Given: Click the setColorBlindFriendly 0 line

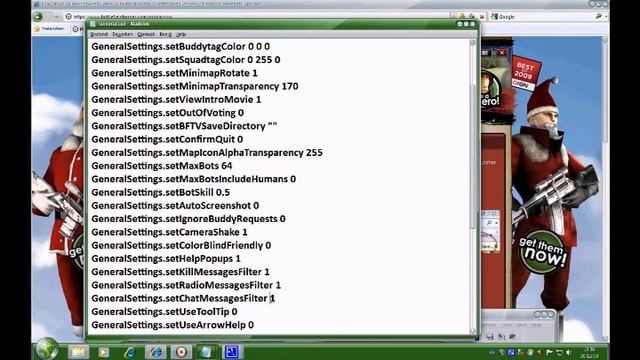Looking at the screenshot, I should pos(181,245).
